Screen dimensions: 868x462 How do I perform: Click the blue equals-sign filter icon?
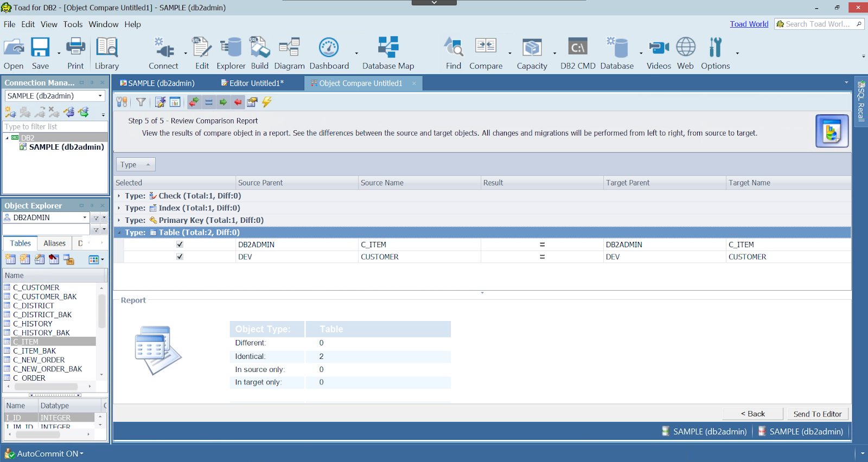pyautogui.click(x=209, y=102)
